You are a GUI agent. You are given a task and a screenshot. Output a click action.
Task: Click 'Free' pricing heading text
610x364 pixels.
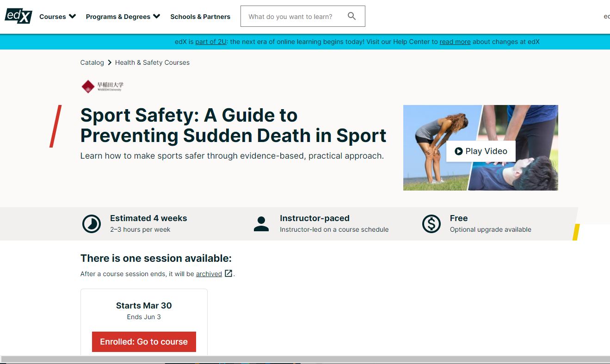pyautogui.click(x=459, y=218)
